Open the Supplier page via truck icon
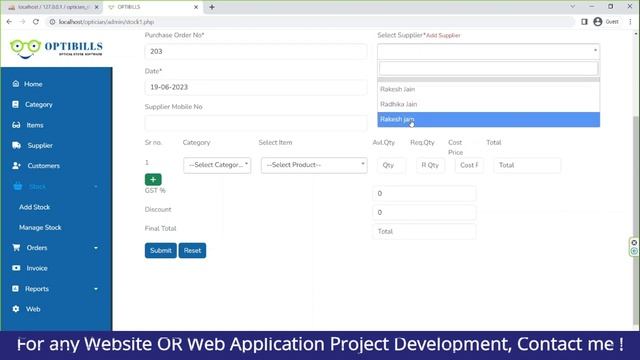This screenshot has width=640, height=360. click(x=16, y=145)
